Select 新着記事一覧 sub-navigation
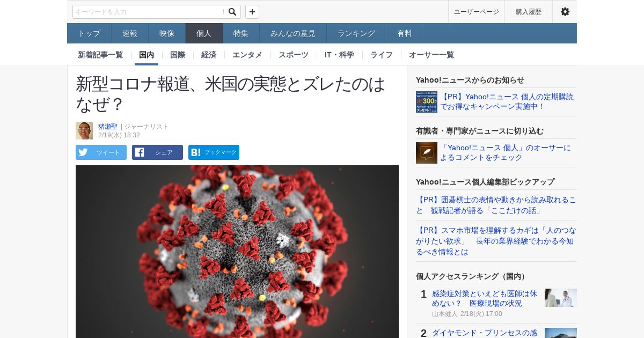The height and width of the screenshot is (338, 644). (x=100, y=55)
